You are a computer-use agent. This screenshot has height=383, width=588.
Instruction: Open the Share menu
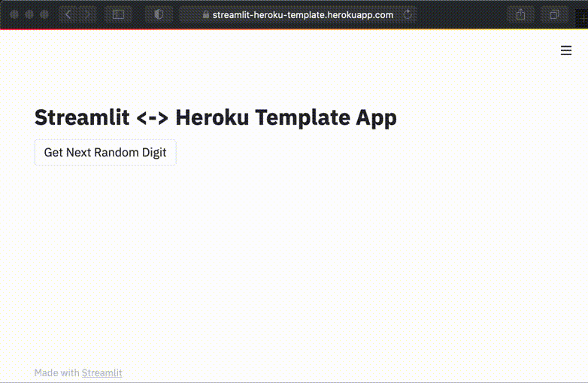click(x=520, y=14)
